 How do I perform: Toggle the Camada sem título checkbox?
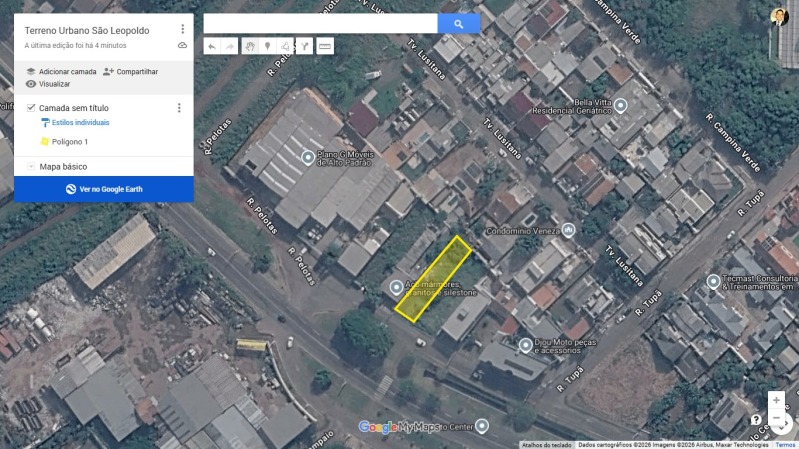(31, 108)
